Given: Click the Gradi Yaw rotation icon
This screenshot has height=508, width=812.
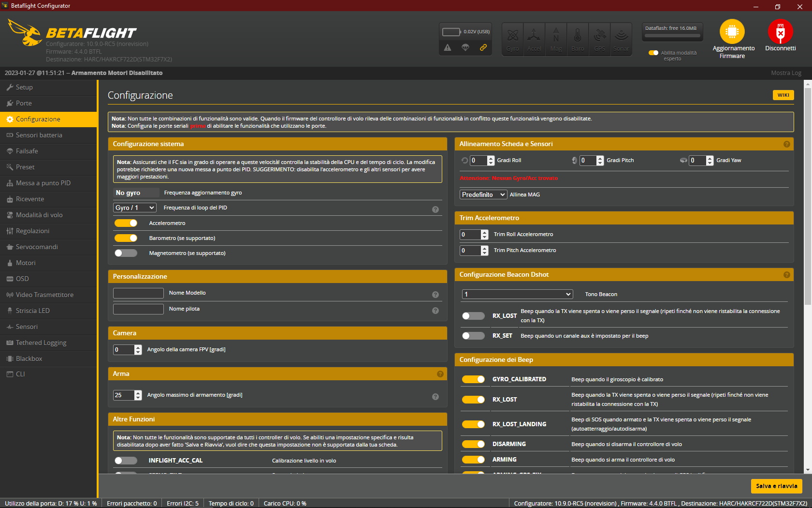Looking at the screenshot, I should (x=683, y=161).
